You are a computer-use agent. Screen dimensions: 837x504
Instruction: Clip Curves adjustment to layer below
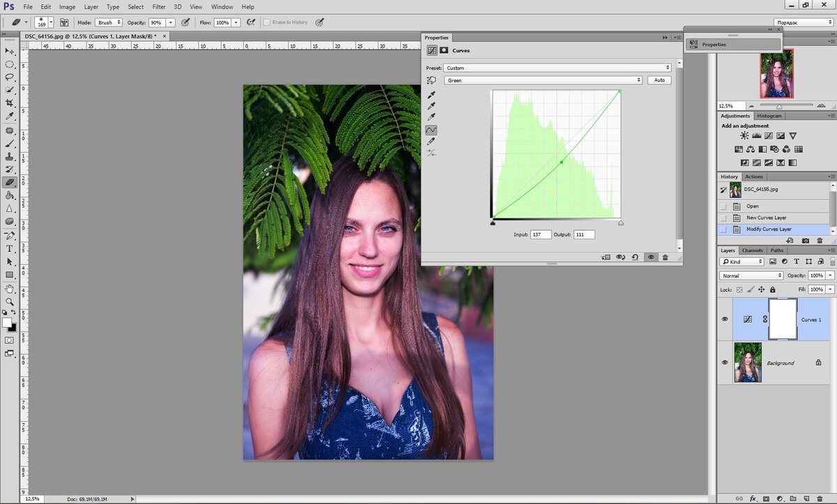point(605,257)
